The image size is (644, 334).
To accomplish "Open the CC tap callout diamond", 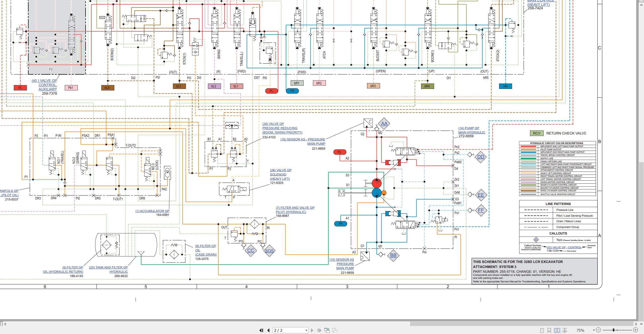I will (x=251, y=251).
